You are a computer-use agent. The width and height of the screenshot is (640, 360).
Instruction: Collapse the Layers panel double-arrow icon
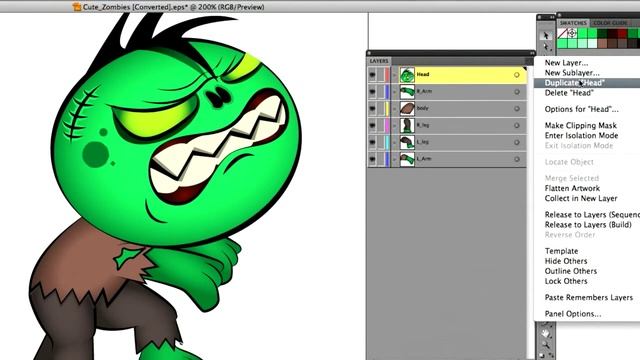click(532, 53)
